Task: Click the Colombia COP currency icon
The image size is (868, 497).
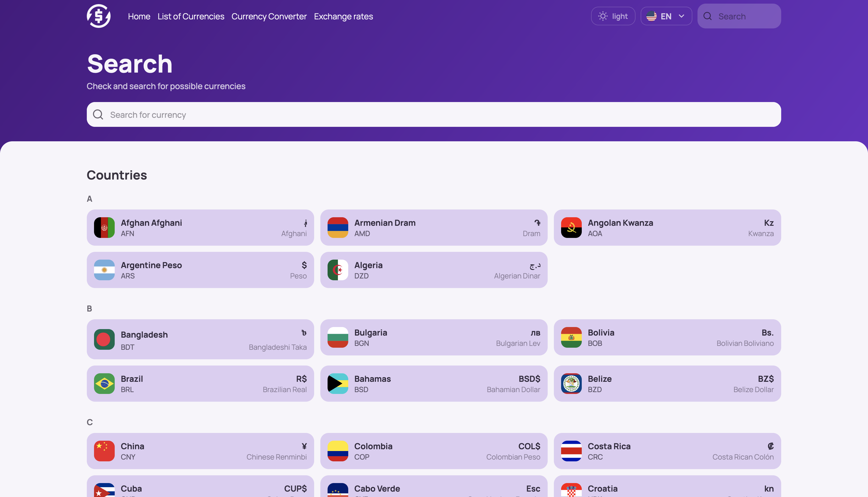Action: (337, 451)
